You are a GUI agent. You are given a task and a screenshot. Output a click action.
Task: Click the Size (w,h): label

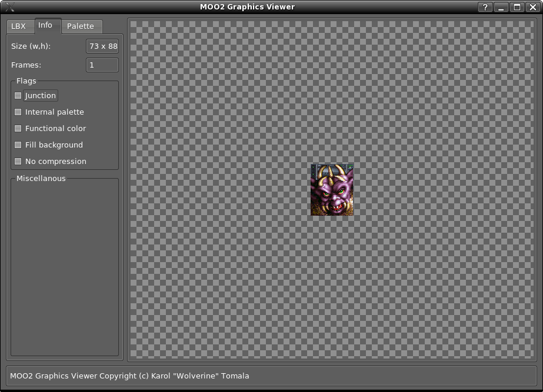click(x=31, y=46)
